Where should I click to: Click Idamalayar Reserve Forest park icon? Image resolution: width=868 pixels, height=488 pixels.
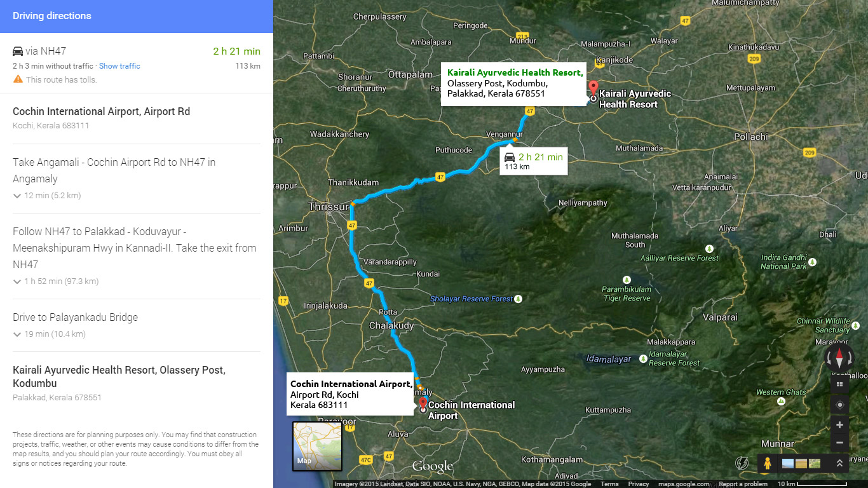click(643, 359)
